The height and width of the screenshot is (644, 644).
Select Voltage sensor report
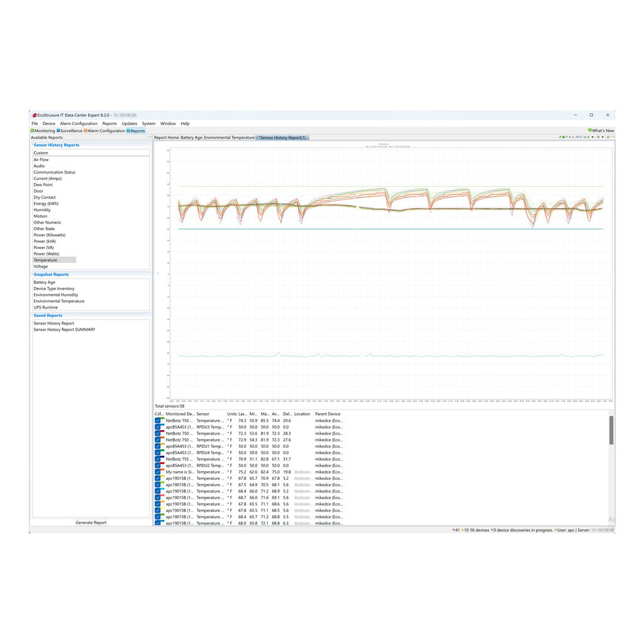(41, 267)
